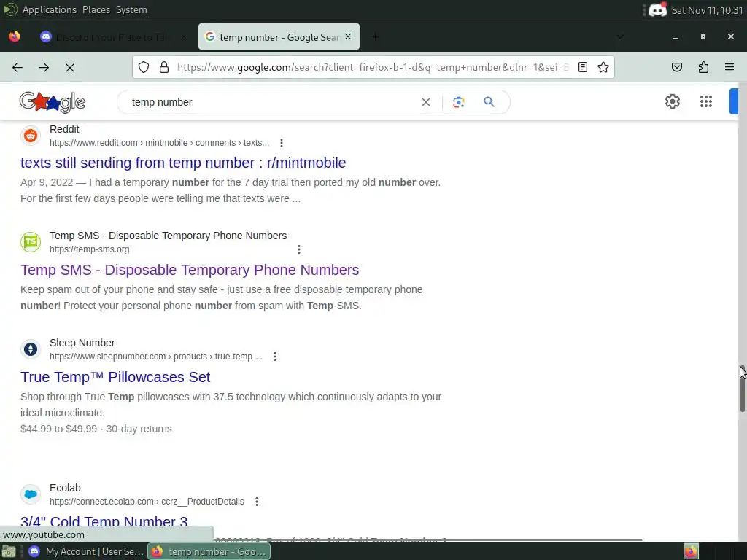
Task: Click the Google holiday logo
Action: tap(53, 102)
